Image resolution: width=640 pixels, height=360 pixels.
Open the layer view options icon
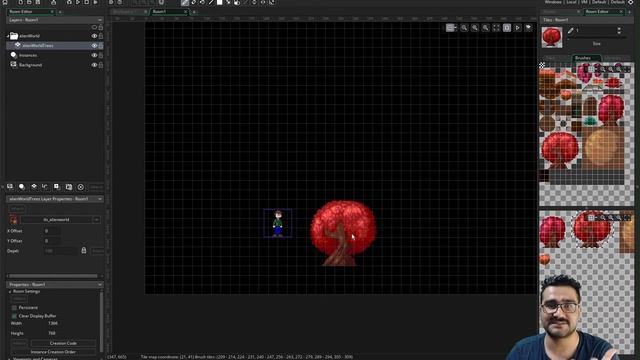[528, 28]
